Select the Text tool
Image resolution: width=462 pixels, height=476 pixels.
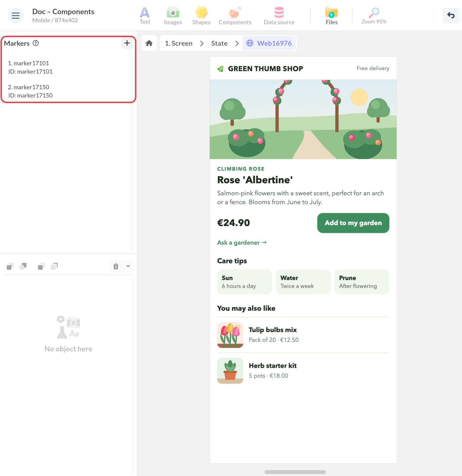pyautogui.click(x=145, y=16)
